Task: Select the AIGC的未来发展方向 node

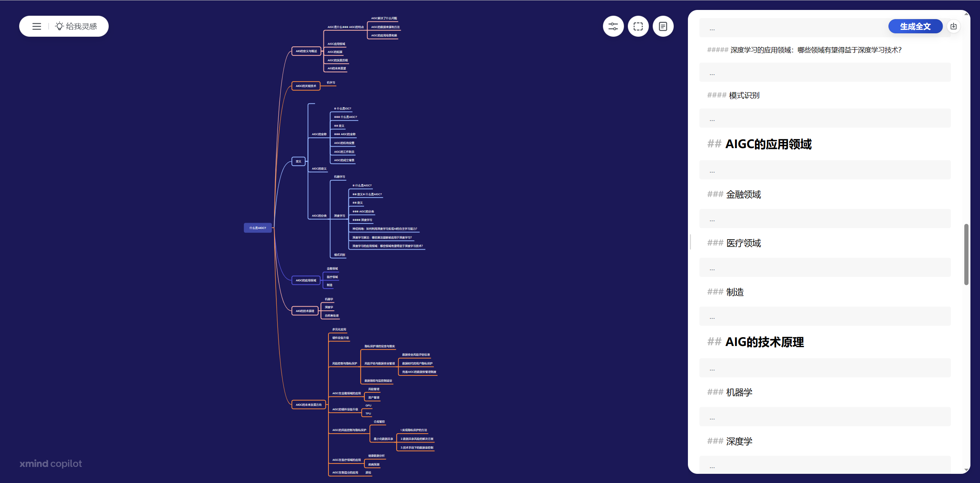Action: [309, 405]
